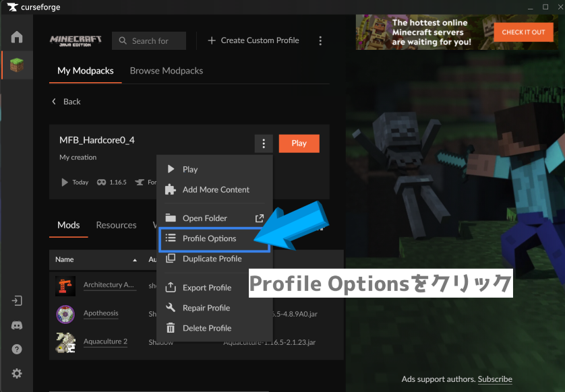
Task: Open the CurseForge home page icon
Action: (x=17, y=37)
